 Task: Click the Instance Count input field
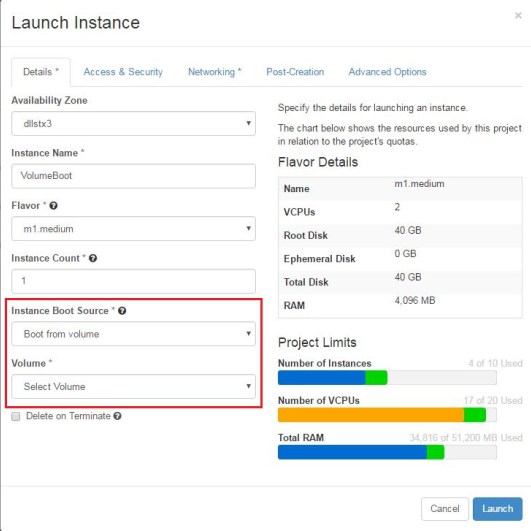pos(133,281)
